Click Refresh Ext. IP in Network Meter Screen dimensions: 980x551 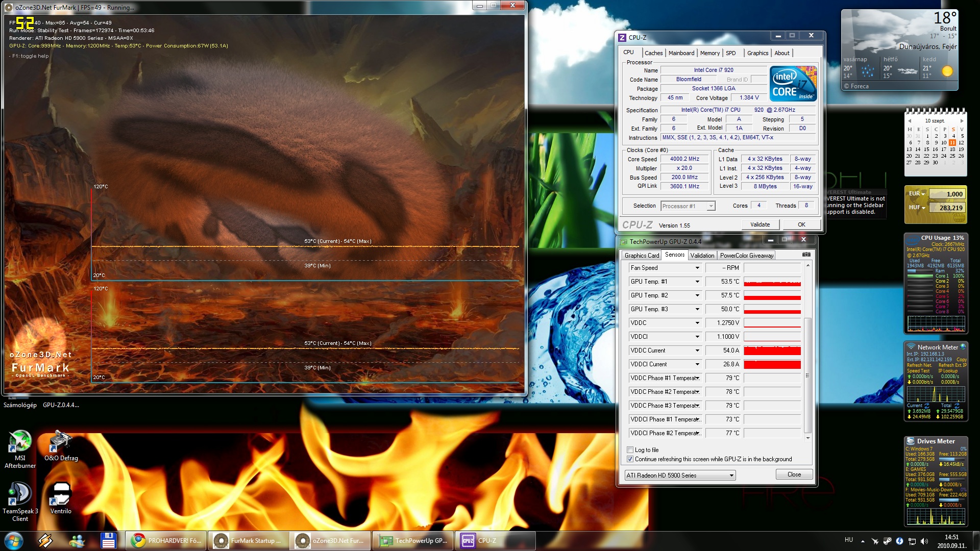click(952, 365)
